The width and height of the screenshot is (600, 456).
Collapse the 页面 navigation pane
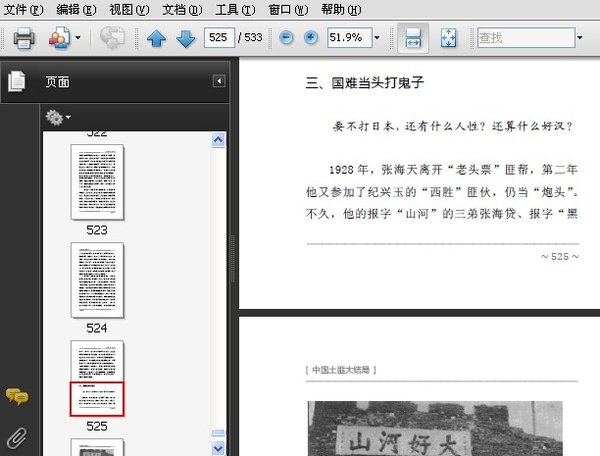[x=218, y=81]
